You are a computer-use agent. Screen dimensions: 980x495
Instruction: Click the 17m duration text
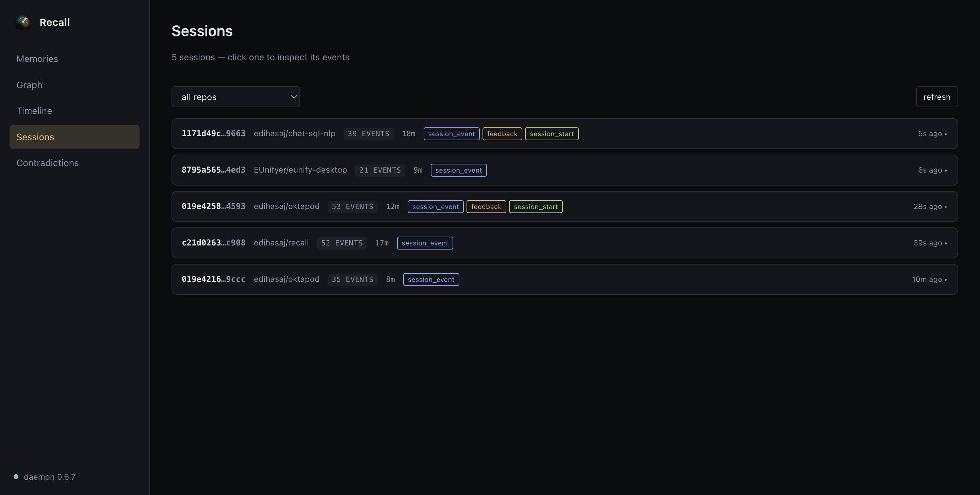coord(382,243)
